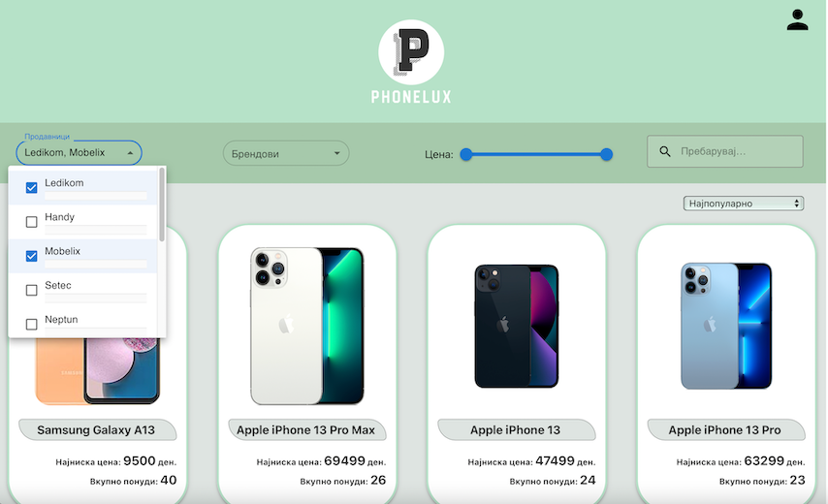Open the Apple iPhone 13 image

(517, 326)
